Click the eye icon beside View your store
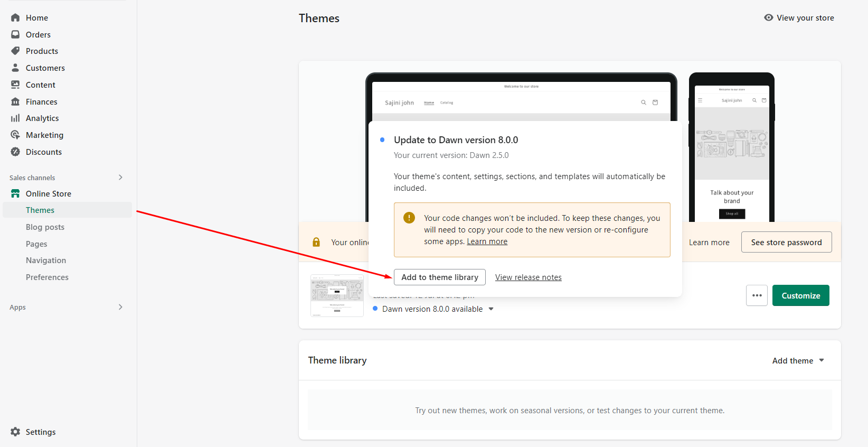Image resolution: width=868 pixels, height=447 pixels. 769,17
